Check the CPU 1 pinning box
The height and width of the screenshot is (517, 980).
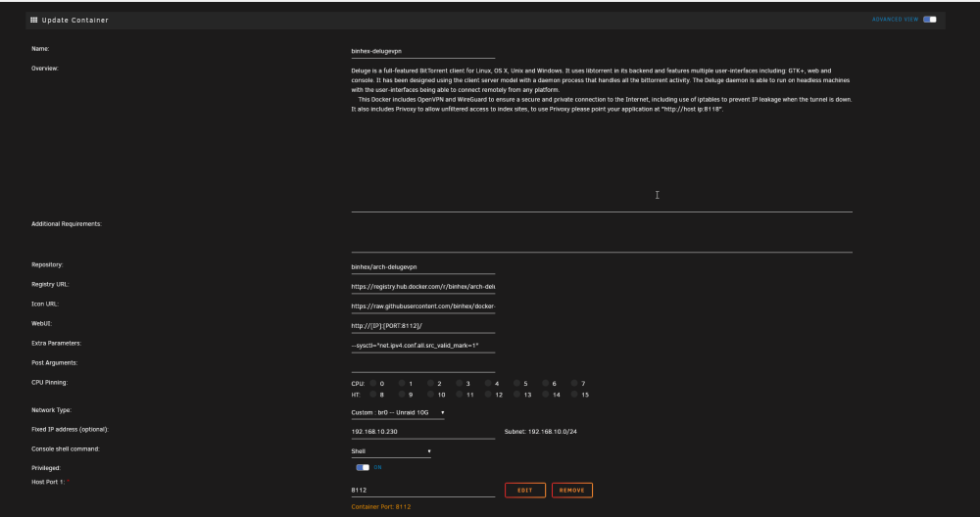click(x=402, y=384)
